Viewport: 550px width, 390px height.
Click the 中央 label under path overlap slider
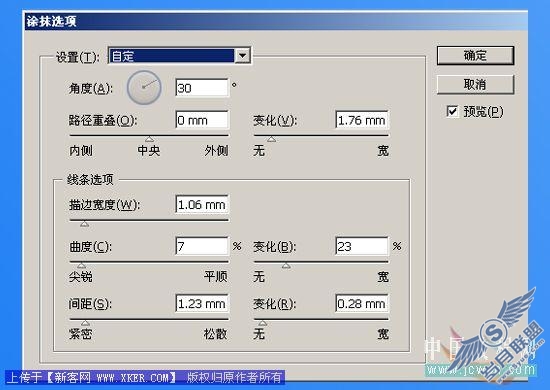[149, 151]
